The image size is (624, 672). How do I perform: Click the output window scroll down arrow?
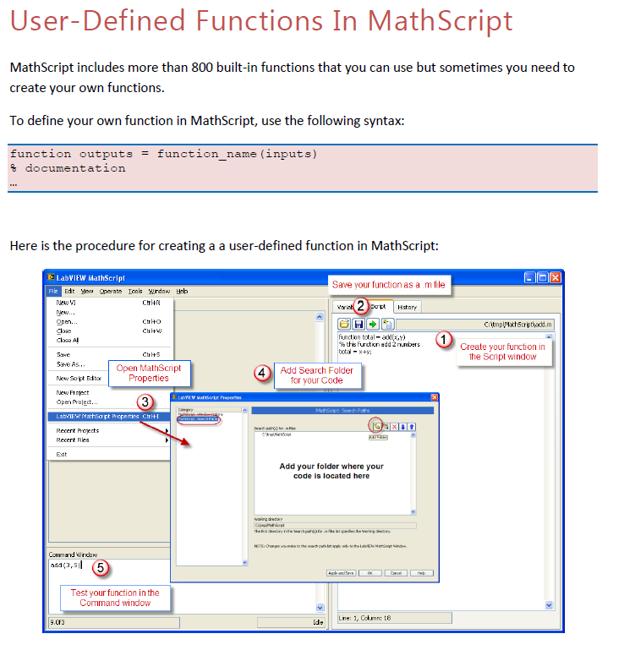pos(320,607)
